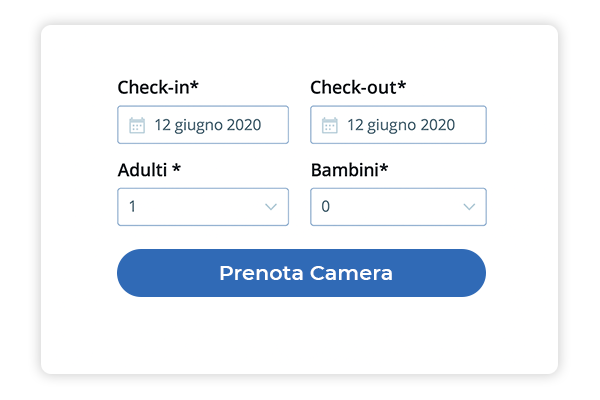Click the asterisk beside Check-out label
This screenshot has width=600, height=400.
[402, 85]
